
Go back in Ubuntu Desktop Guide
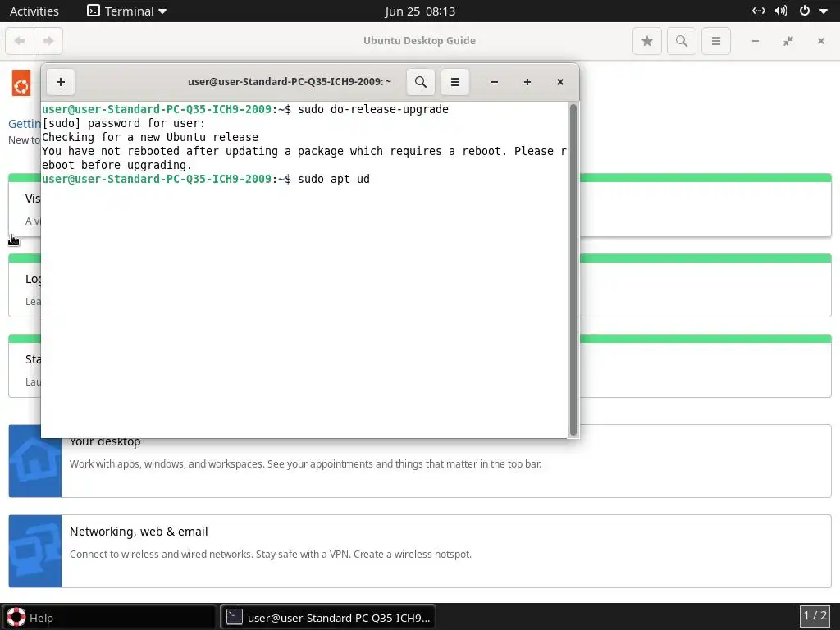pyautogui.click(x=20, y=41)
